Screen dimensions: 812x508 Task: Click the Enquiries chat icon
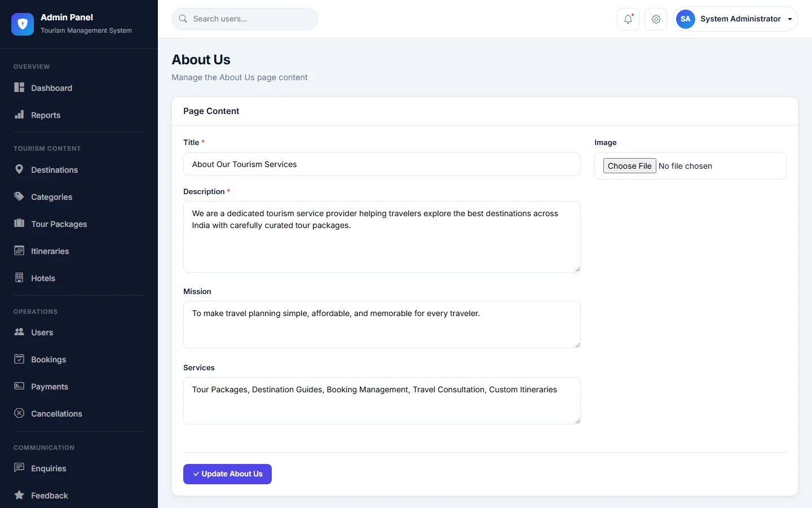point(19,468)
